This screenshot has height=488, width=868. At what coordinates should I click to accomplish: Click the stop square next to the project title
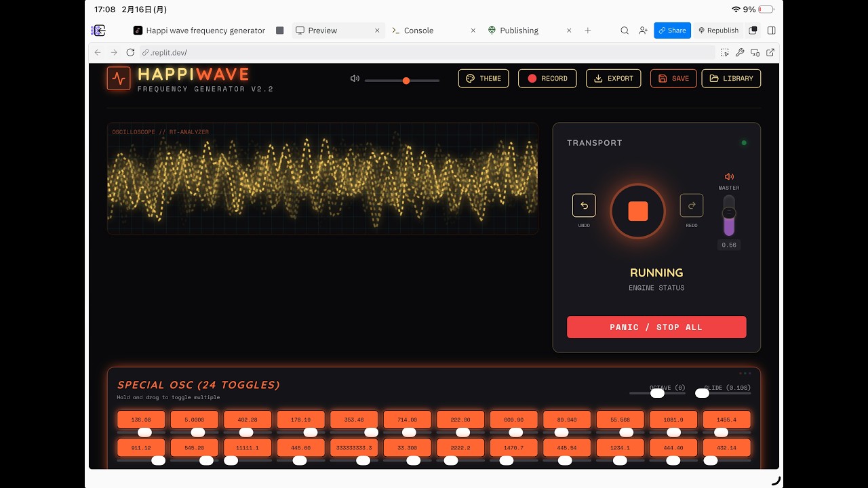(x=280, y=30)
